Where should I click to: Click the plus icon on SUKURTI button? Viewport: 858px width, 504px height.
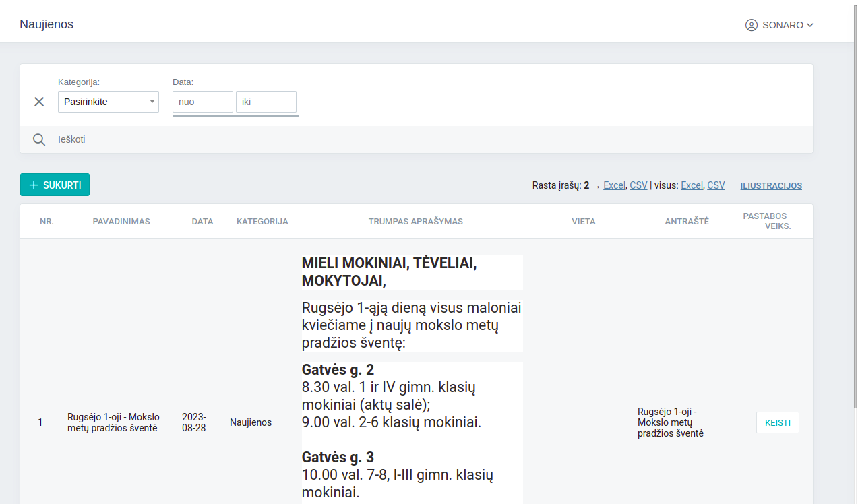(34, 185)
